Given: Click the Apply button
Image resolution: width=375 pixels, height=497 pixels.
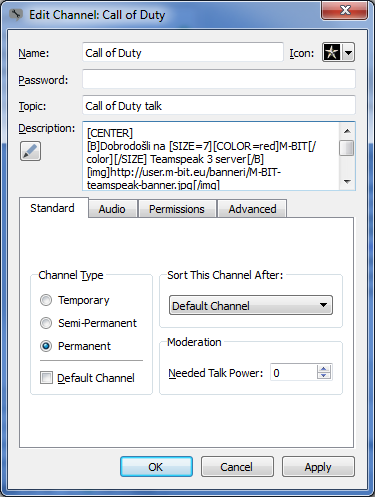Looking at the screenshot, I should (x=318, y=467).
